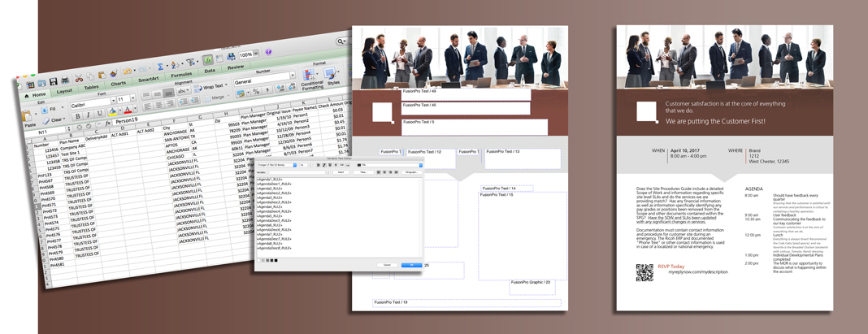This screenshot has height=334, width=868.
Task: Toggle Underline formatting in the Font group
Action: (x=99, y=114)
